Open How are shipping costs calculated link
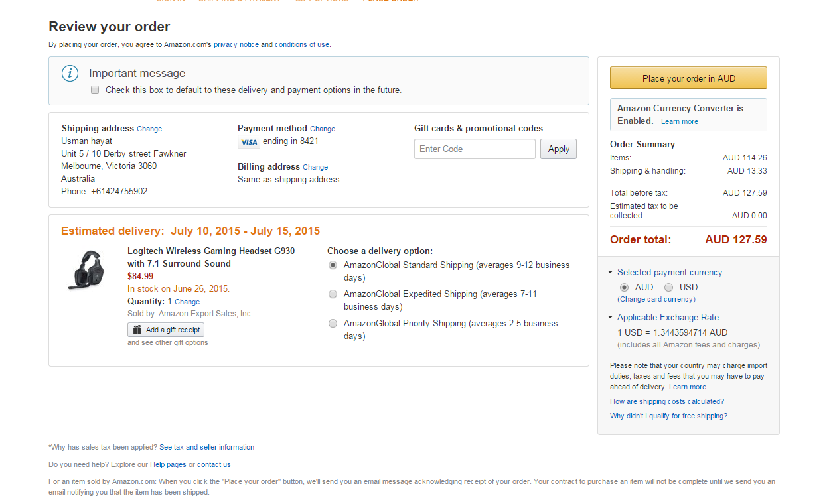Viewport: 831px width, 504px height. coord(667,401)
